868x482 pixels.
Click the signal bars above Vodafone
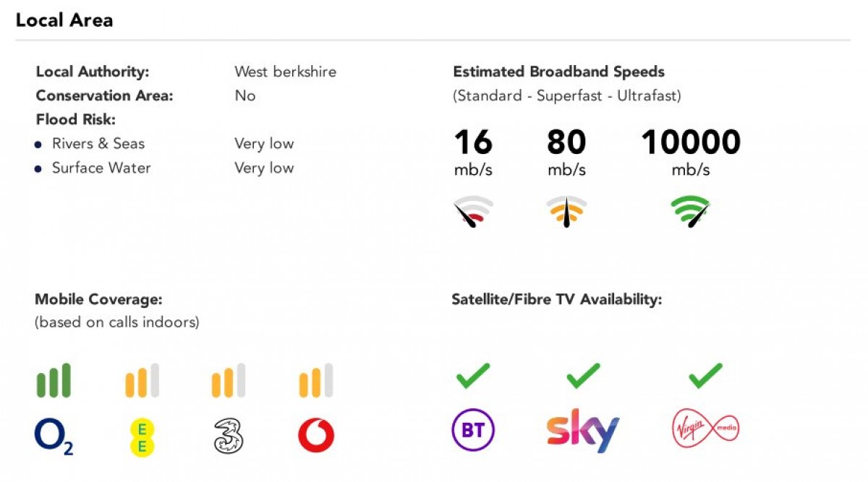point(316,380)
